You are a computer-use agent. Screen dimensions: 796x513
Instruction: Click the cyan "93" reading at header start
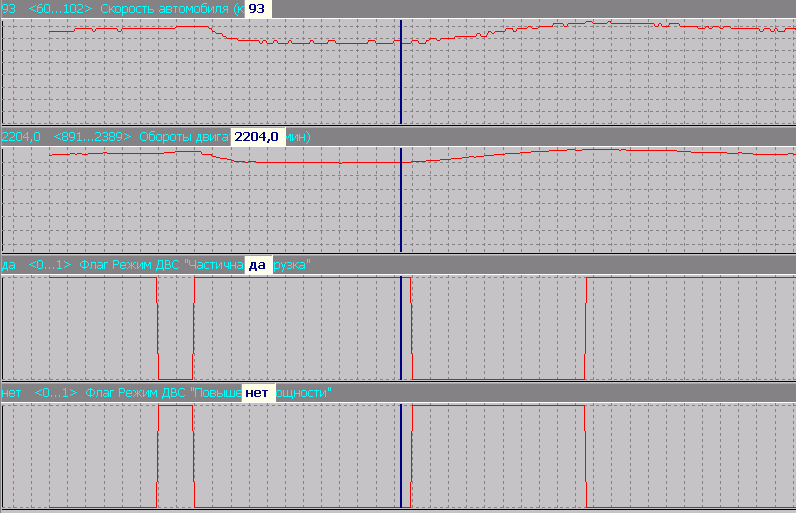point(9,8)
